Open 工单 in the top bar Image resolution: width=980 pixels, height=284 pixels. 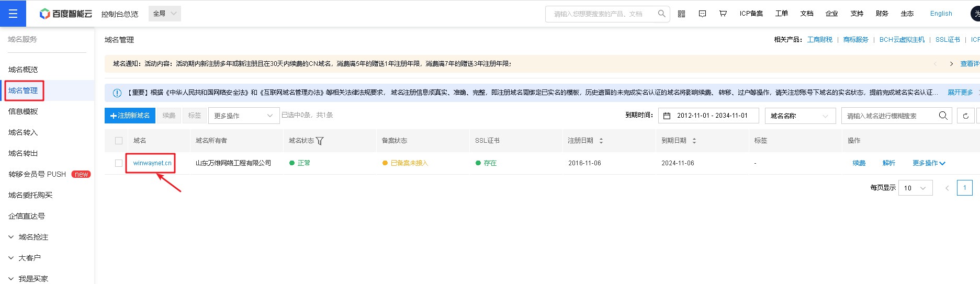coord(782,14)
